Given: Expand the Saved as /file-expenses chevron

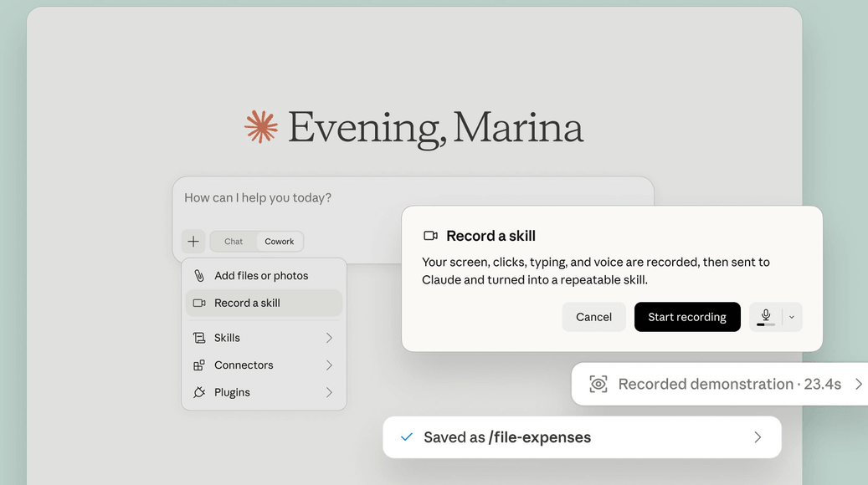Looking at the screenshot, I should [x=758, y=436].
